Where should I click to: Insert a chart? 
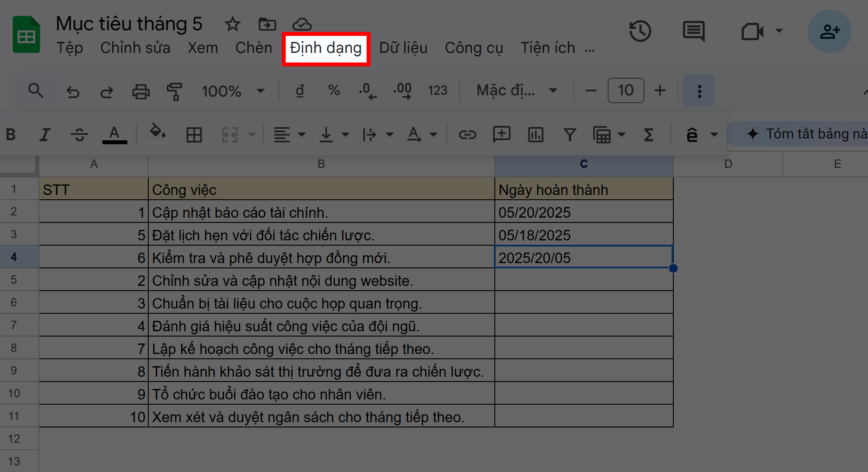[535, 135]
